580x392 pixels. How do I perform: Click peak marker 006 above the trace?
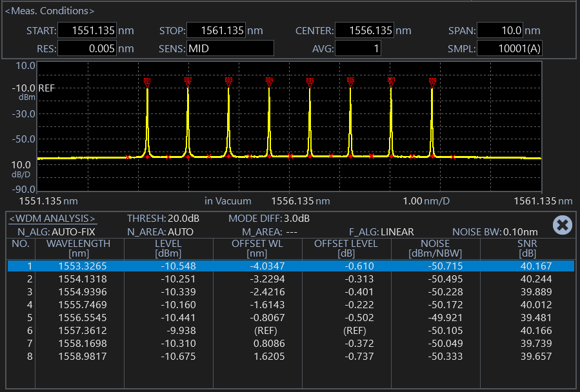(x=350, y=82)
